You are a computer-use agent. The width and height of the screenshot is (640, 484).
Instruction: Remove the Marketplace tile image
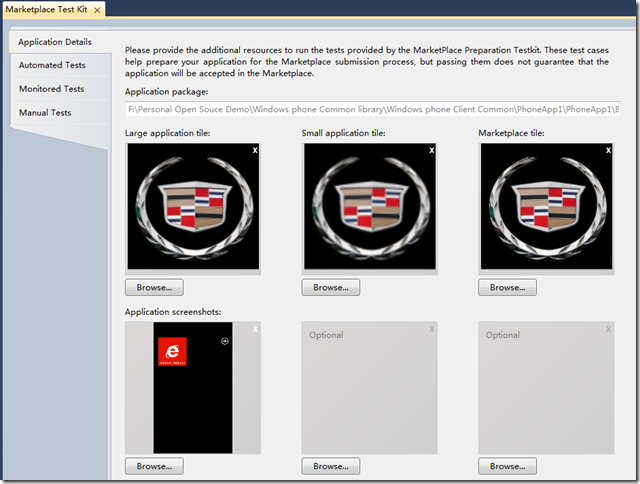click(x=609, y=150)
